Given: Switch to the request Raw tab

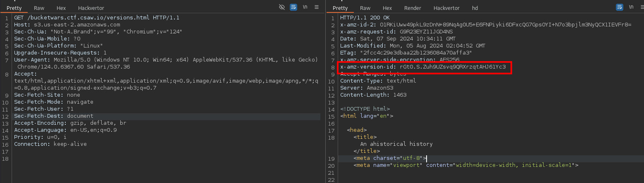Looking at the screenshot, I should coord(39,8).
